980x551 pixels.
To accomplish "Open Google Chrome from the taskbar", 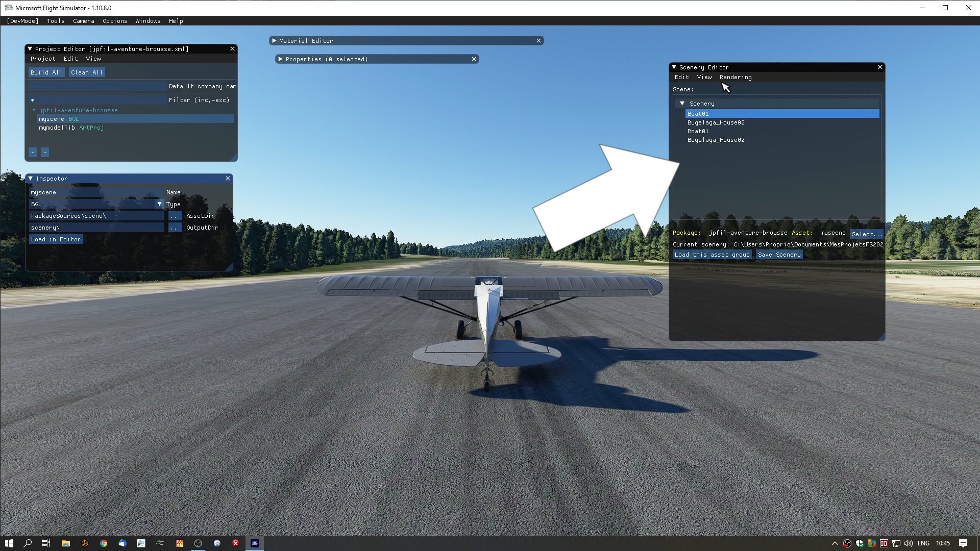I will point(104,543).
